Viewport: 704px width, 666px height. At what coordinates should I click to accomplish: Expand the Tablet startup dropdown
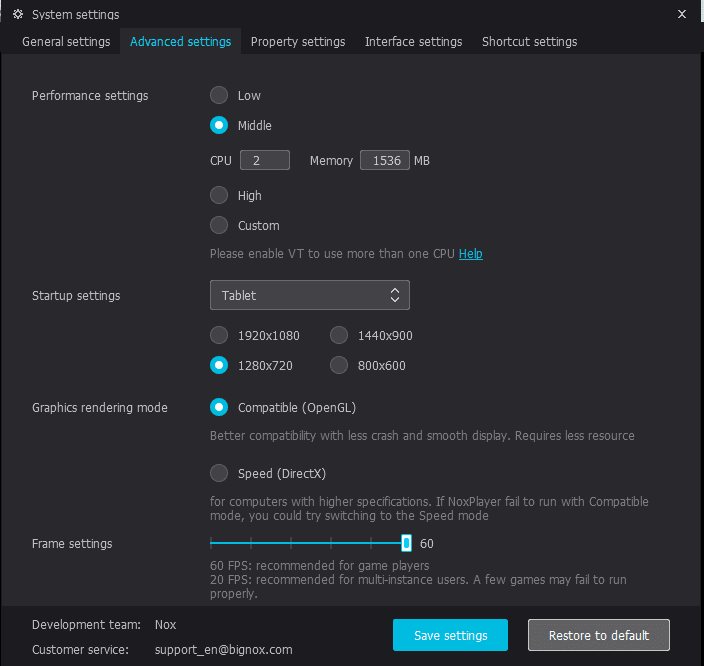coord(310,295)
